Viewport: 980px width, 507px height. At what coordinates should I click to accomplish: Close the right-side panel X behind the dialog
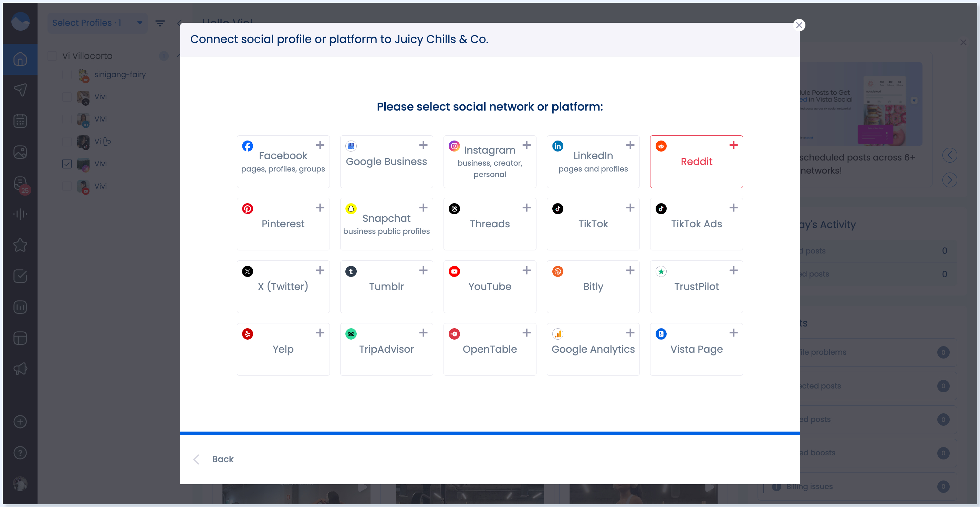[963, 42]
